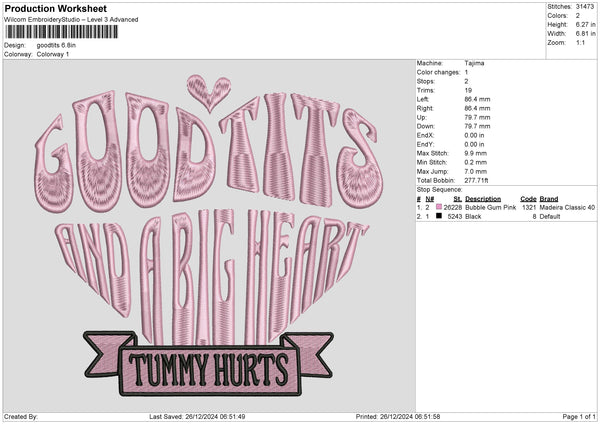The height and width of the screenshot is (424, 600).
Task: Click the design name 'goodtits 6.8in'
Action: coord(56,45)
